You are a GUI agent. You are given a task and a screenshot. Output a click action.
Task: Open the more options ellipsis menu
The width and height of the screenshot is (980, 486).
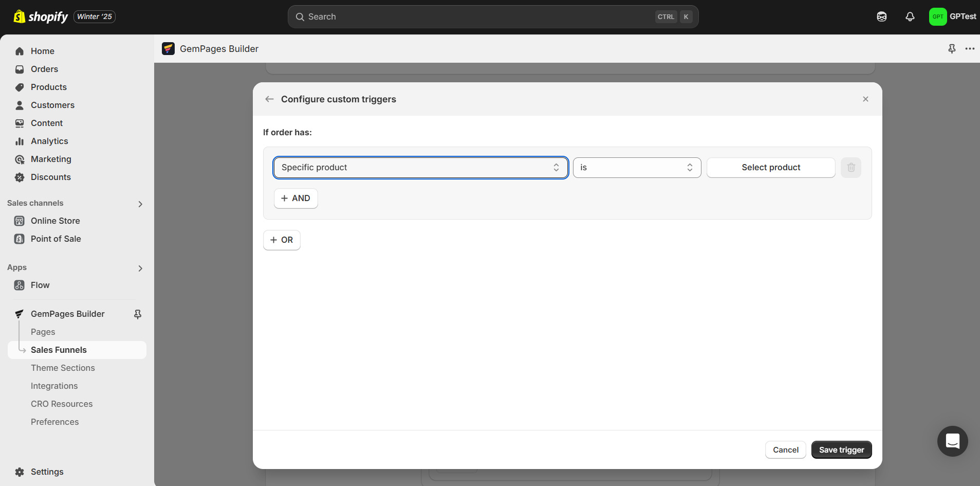pos(970,49)
